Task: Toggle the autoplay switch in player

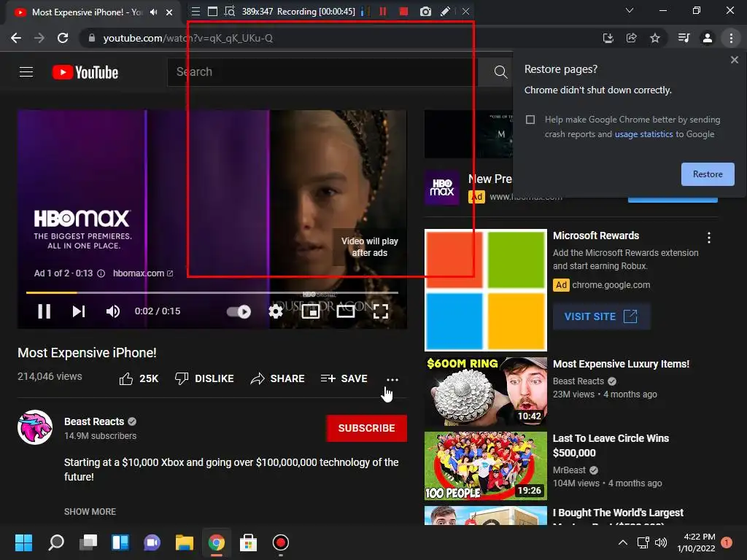Action: click(239, 311)
